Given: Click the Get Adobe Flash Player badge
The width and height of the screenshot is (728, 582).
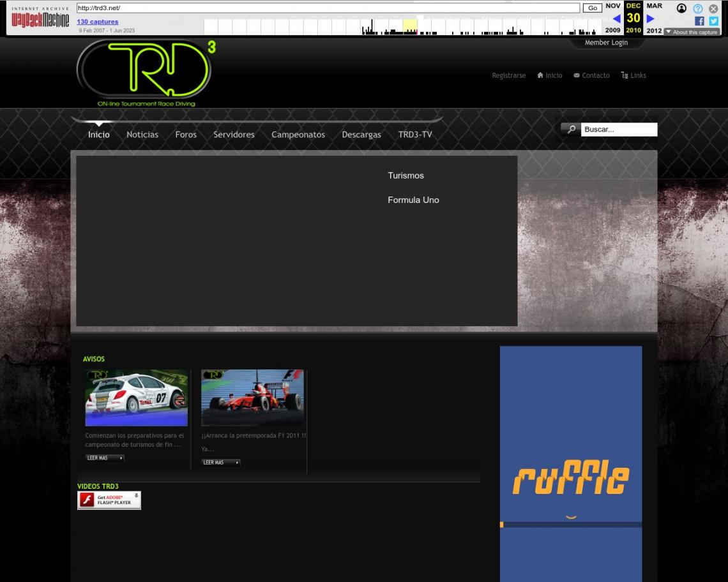Looking at the screenshot, I should pyautogui.click(x=109, y=500).
